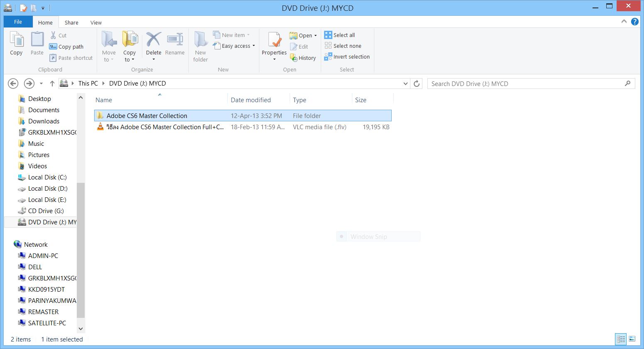Select the VLC media .flv file

tap(243, 127)
